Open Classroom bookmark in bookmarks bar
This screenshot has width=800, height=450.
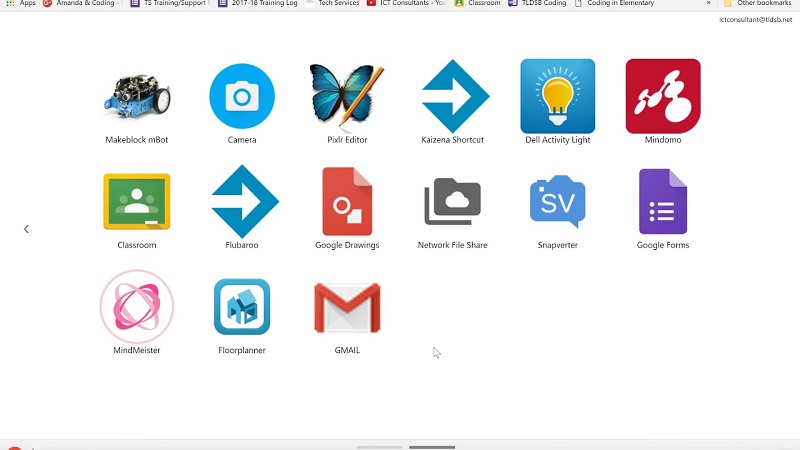pyautogui.click(x=478, y=3)
